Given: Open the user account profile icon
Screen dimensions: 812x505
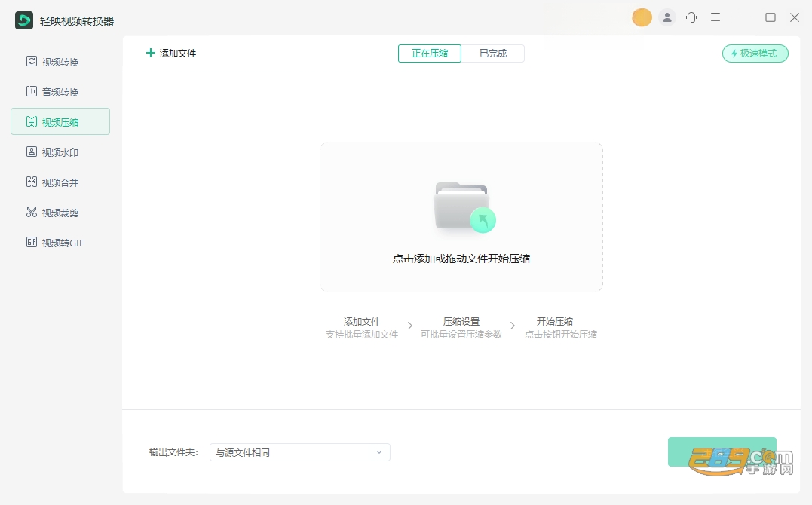Looking at the screenshot, I should tap(667, 17).
